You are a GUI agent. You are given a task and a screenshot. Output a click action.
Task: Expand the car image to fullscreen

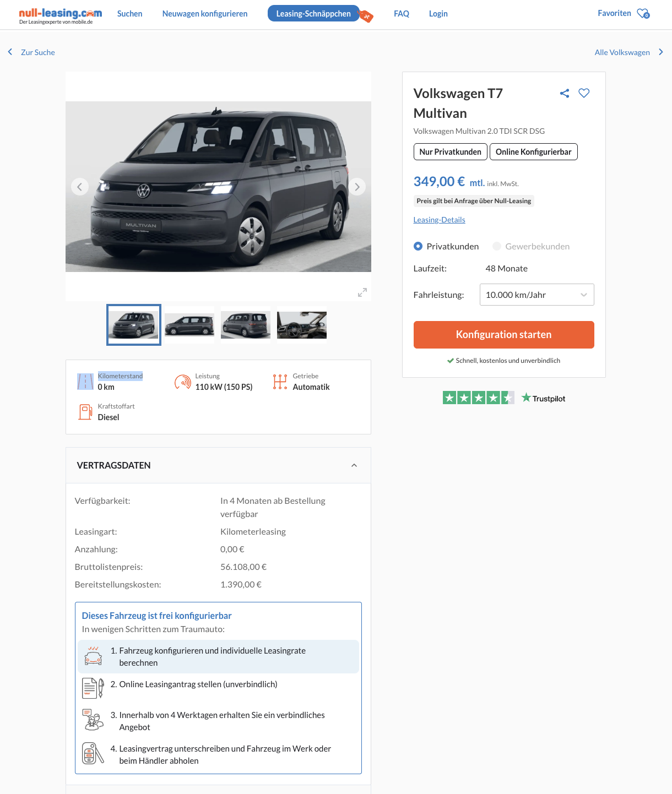pos(362,292)
